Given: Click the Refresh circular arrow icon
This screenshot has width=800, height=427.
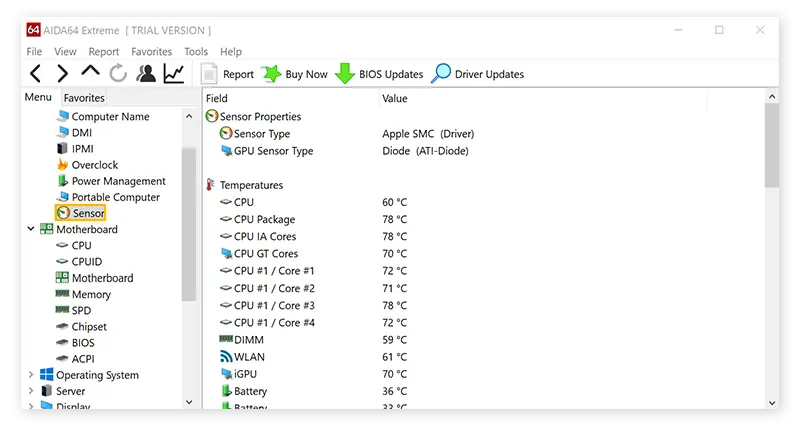Looking at the screenshot, I should click(118, 73).
